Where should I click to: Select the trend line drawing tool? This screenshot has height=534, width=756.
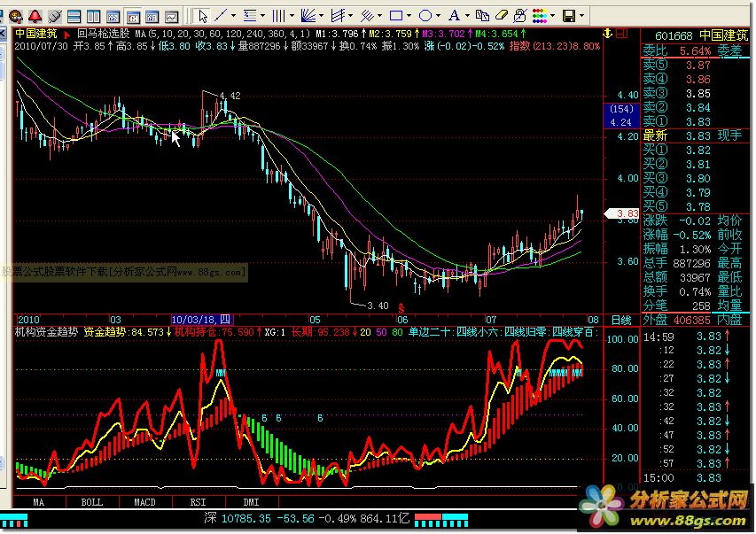tap(222, 15)
